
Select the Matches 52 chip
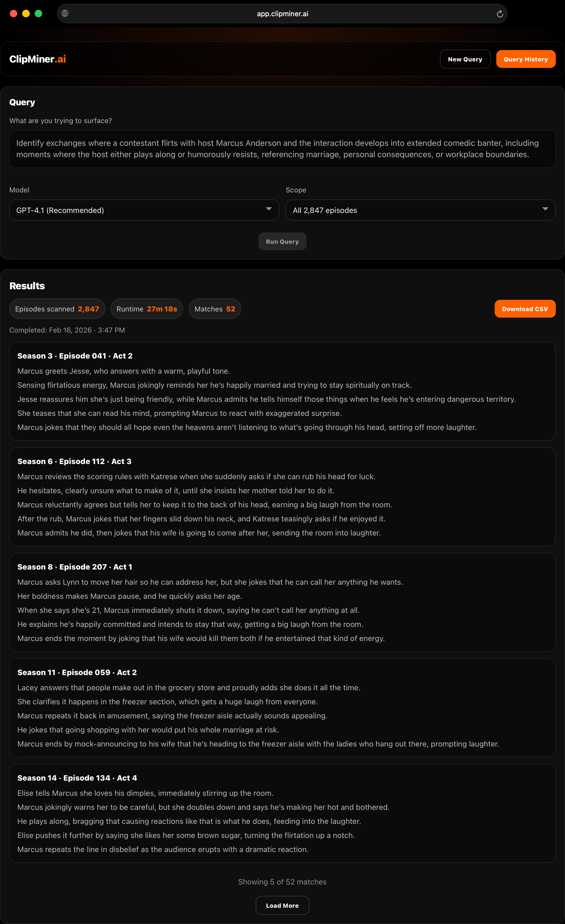click(x=215, y=309)
